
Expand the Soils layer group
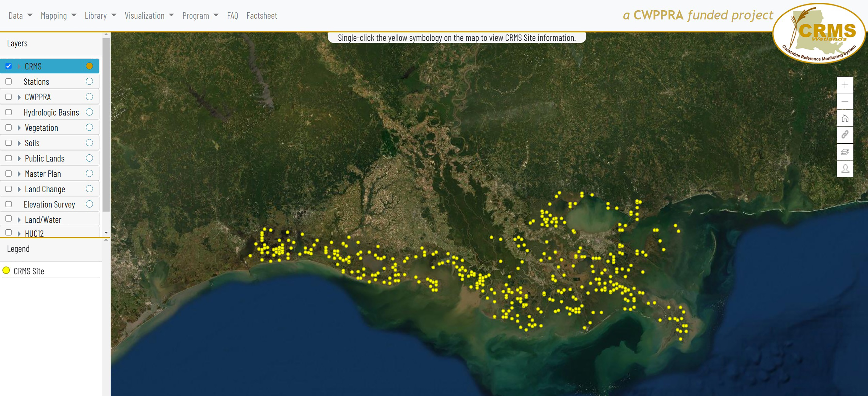(x=19, y=143)
